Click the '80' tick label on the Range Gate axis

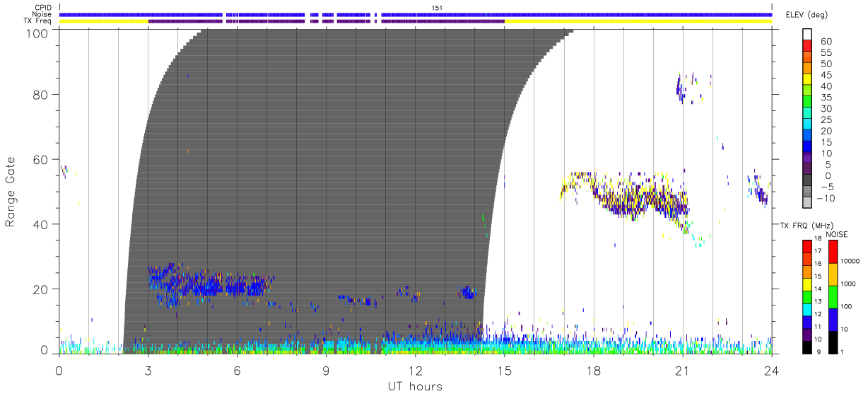(41, 94)
